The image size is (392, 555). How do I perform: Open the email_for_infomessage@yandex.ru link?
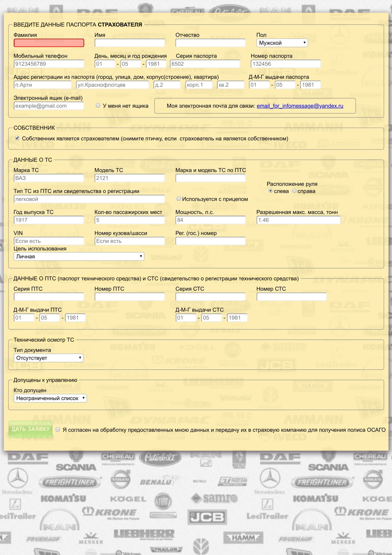[300, 106]
